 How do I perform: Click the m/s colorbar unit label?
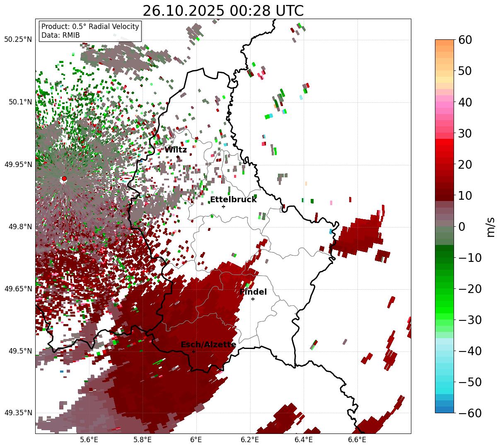[x=491, y=227]
